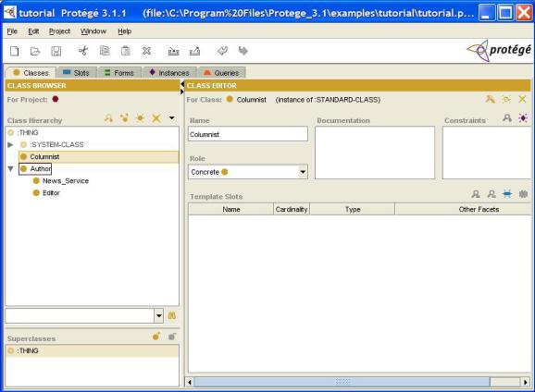Image resolution: width=535 pixels, height=392 pixels.
Task: Click the Paste clipboard toolbar icon
Action: [126, 51]
